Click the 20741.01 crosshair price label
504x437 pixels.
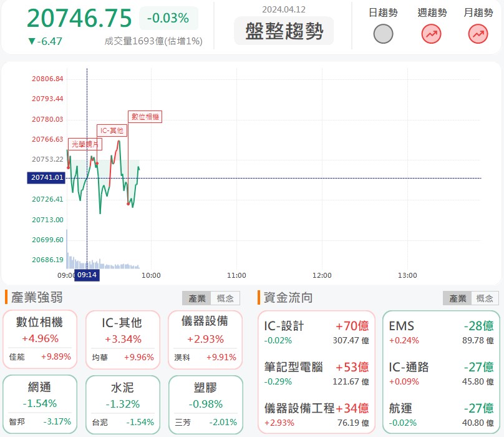coord(46,178)
